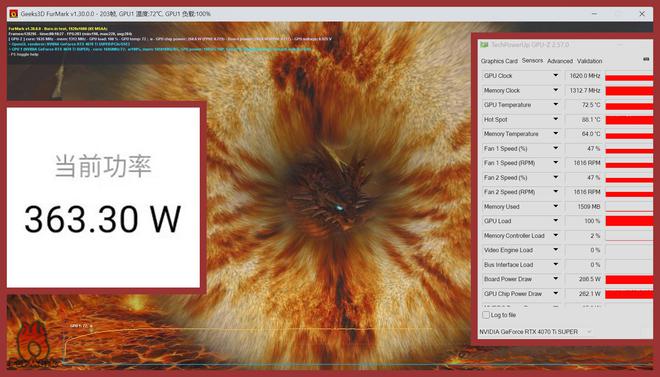This screenshot has width=660, height=377.
Task: Minimize the FurMark window
Action: [594, 14]
